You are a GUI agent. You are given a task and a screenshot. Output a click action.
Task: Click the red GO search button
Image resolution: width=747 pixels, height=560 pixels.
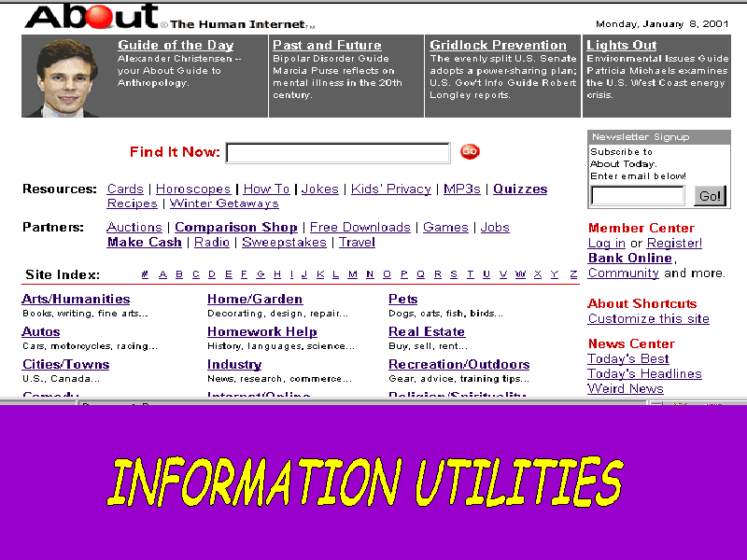click(x=470, y=152)
